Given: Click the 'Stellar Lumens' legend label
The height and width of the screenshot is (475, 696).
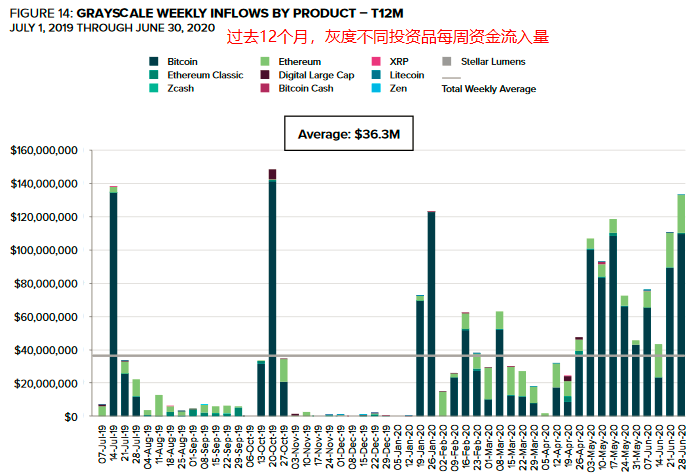Looking at the screenshot, I should 493,62.
